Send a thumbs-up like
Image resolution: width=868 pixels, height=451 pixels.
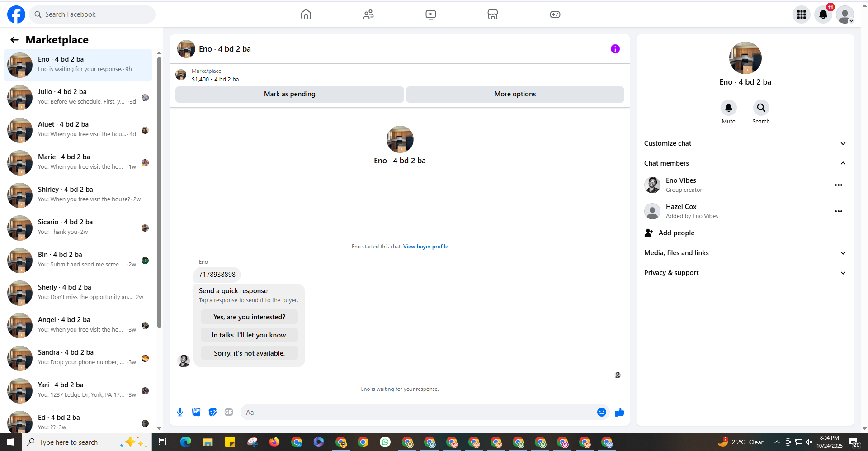click(620, 412)
